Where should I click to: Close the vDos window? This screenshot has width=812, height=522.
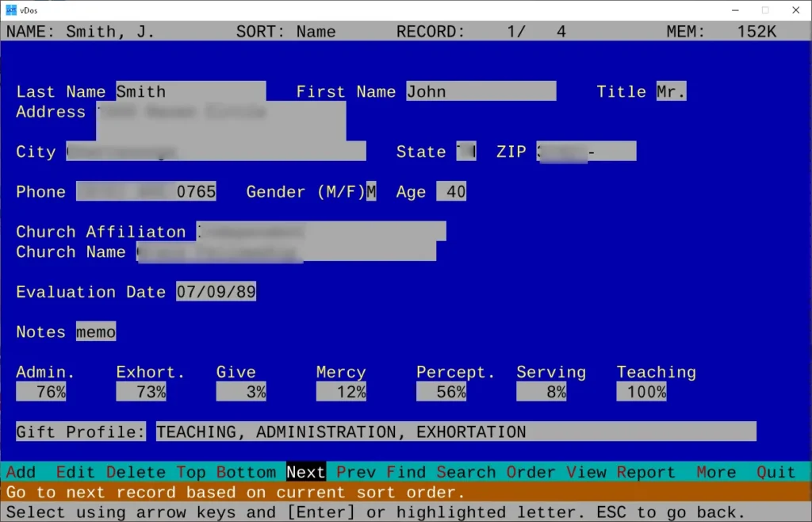click(x=796, y=10)
